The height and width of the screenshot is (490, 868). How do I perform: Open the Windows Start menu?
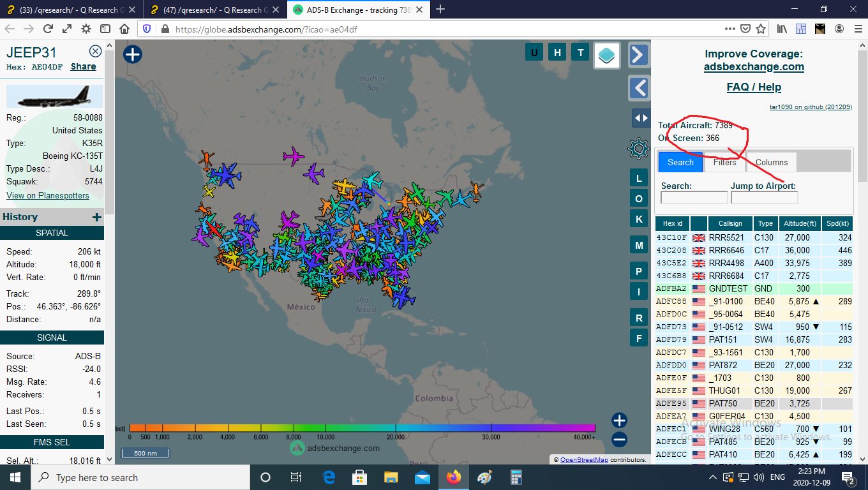15,477
